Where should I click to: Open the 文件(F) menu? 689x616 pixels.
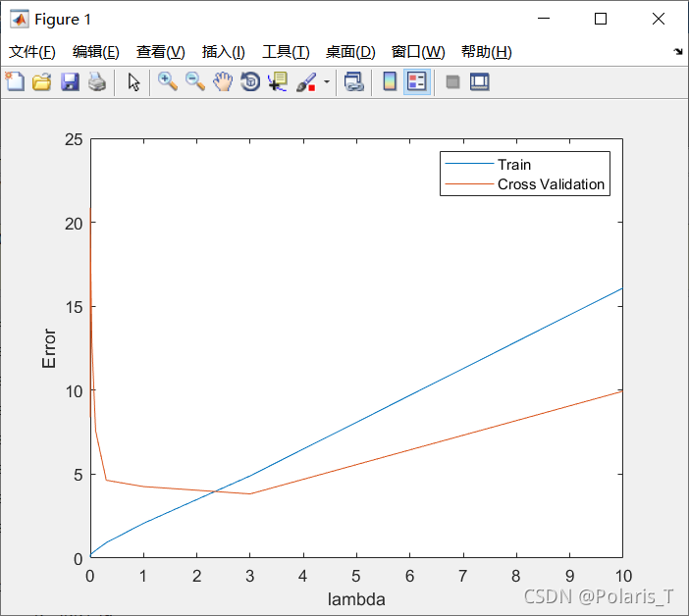coord(32,52)
